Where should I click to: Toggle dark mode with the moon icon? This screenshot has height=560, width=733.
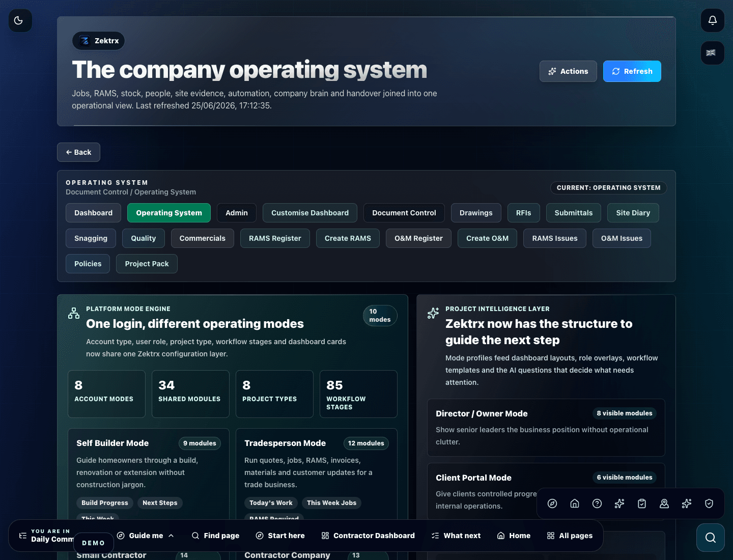pos(20,20)
